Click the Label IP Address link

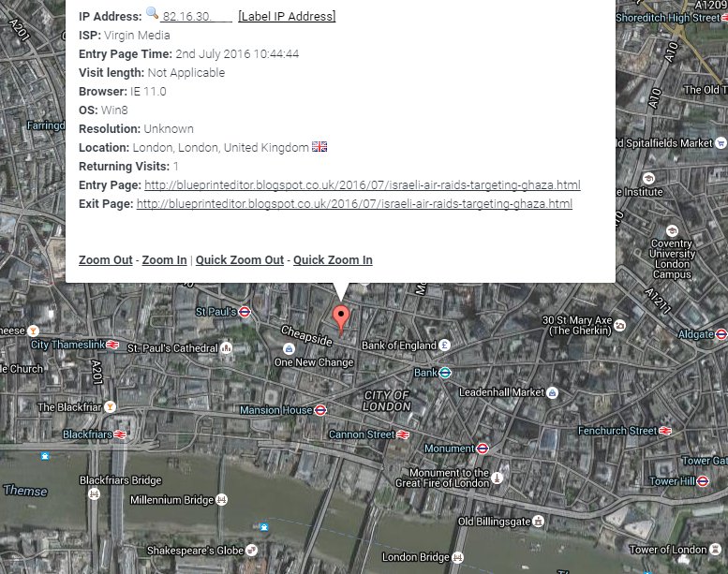(x=287, y=16)
